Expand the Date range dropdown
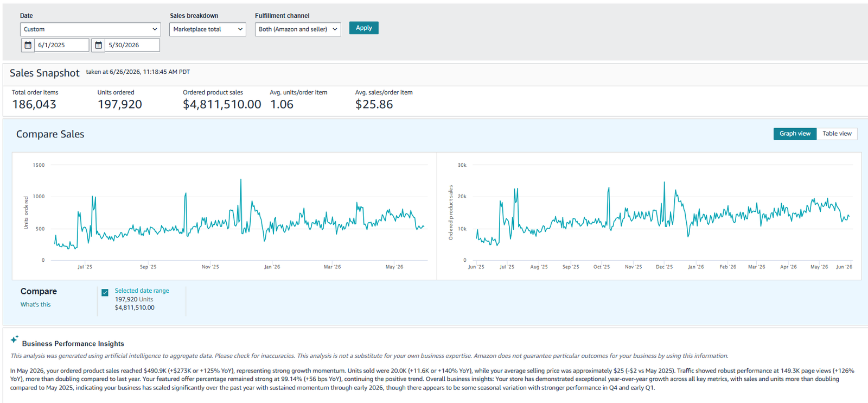 [x=91, y=29]
